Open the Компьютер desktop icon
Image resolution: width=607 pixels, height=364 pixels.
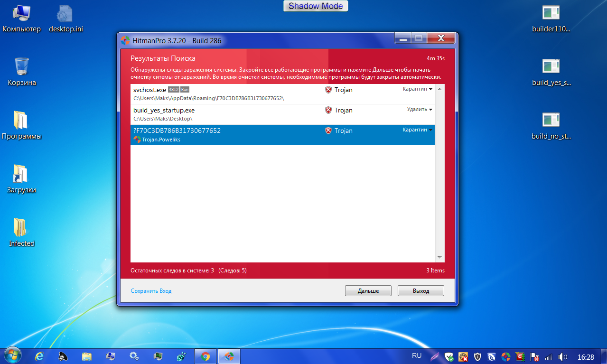tap(21, 19)
